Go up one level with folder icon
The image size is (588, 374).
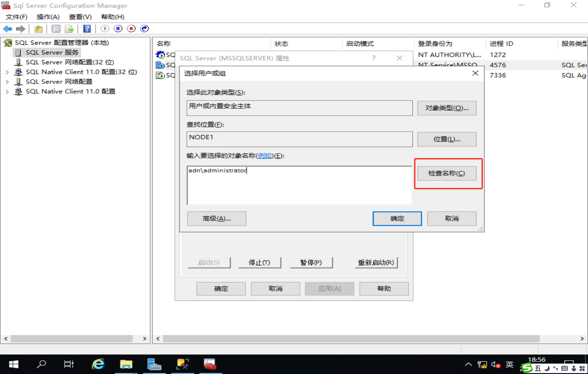tap(38, 29)
